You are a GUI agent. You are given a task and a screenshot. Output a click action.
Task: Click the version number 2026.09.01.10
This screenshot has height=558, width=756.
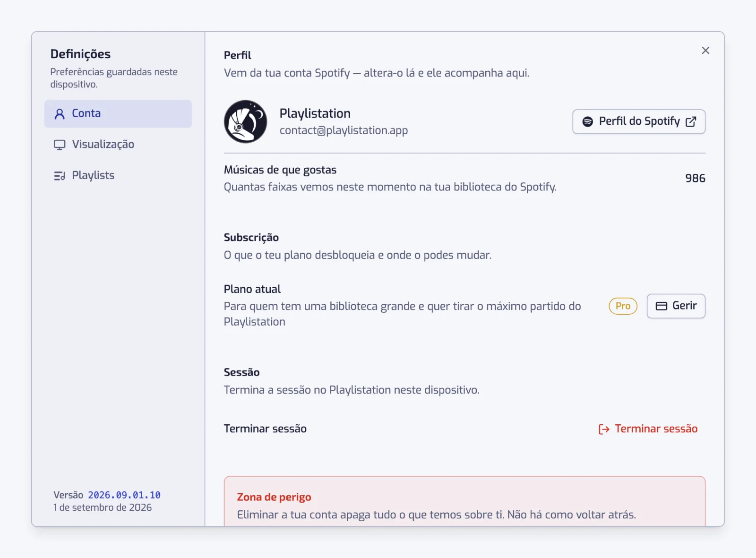click(x=124, y=495)
